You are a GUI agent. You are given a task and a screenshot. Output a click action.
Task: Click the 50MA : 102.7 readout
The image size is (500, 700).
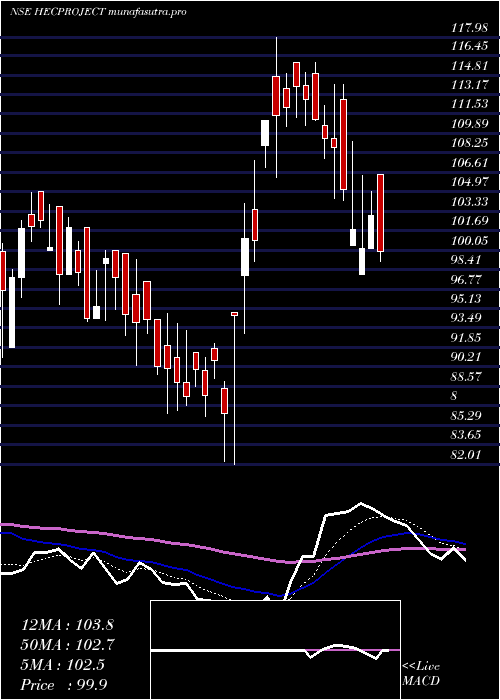68,645
